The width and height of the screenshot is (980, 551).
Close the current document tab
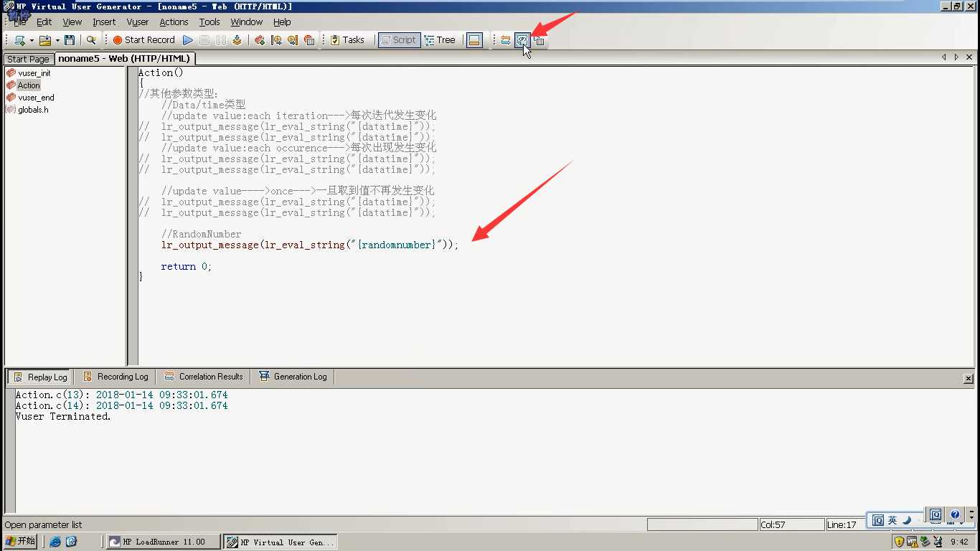[969, 57]
